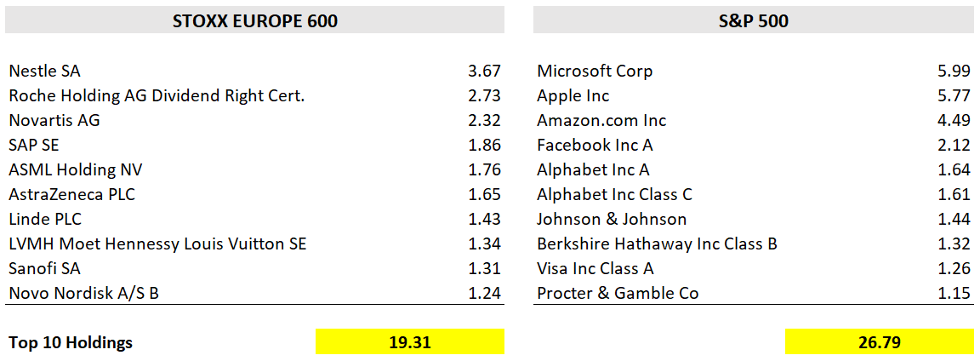980x361 pixels.
Task: Click the Microsoft Corp cell
Action: (595, 72)
